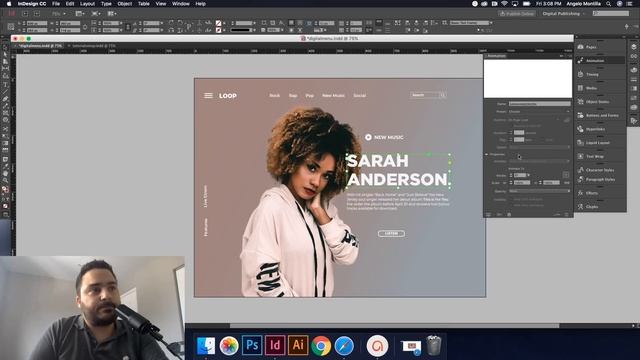Open the Media panel
This screenshot has width=640, height=360.
pyautogui.click(x=600, y=88)
